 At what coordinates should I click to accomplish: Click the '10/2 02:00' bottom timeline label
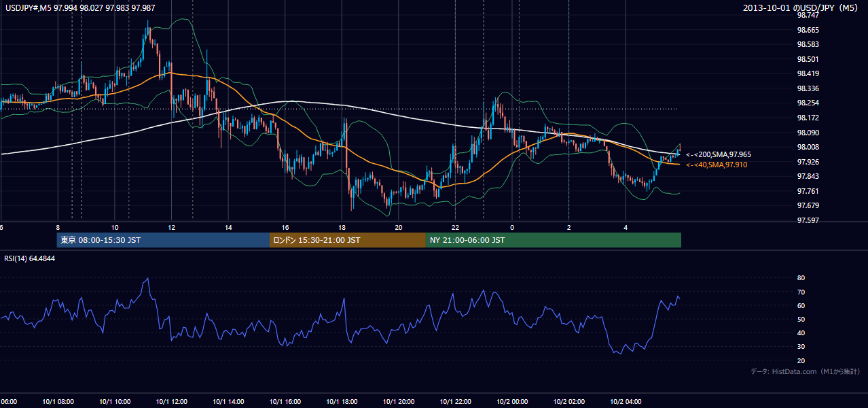pyautogui.click(x=569, y=401)
